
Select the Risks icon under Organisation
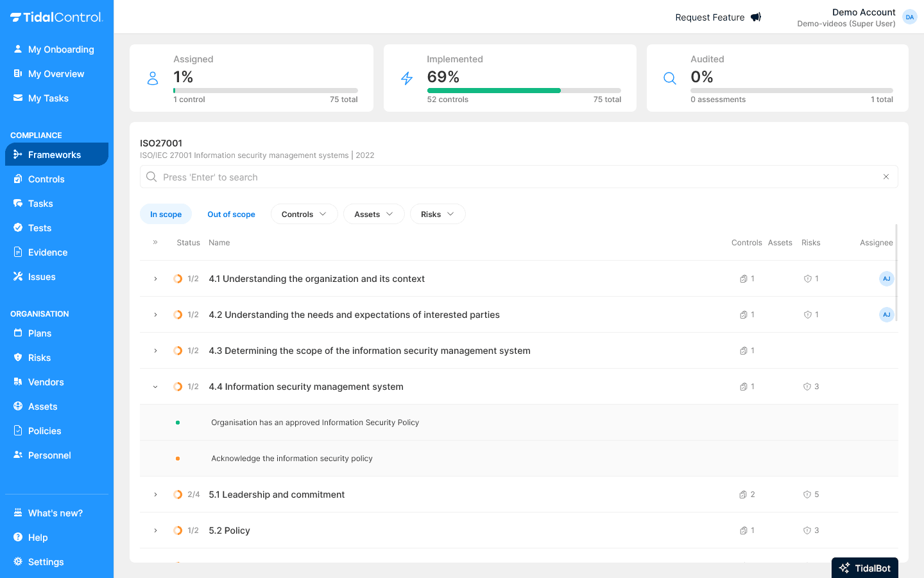click(x=17, y=357)
